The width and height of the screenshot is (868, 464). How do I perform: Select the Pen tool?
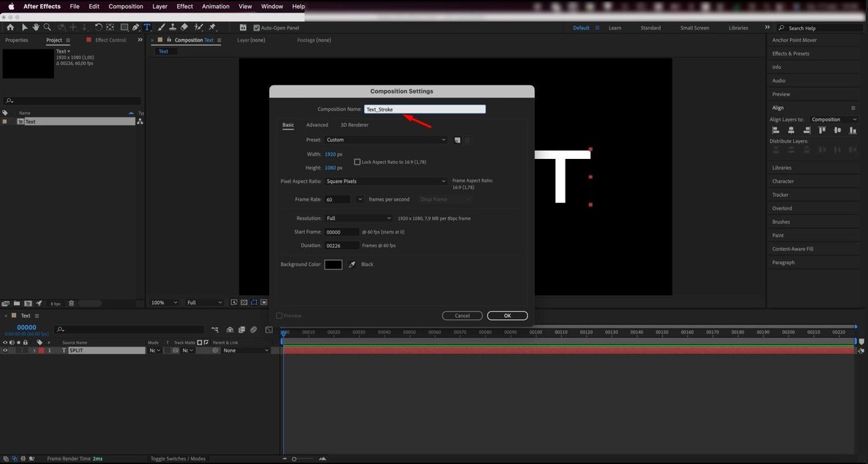tap(136, 27)
